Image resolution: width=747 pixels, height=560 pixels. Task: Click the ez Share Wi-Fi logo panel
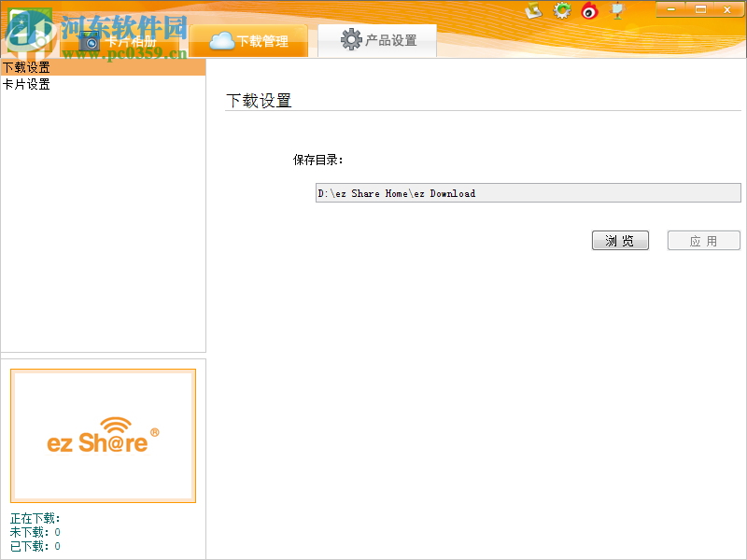(103, 435)
